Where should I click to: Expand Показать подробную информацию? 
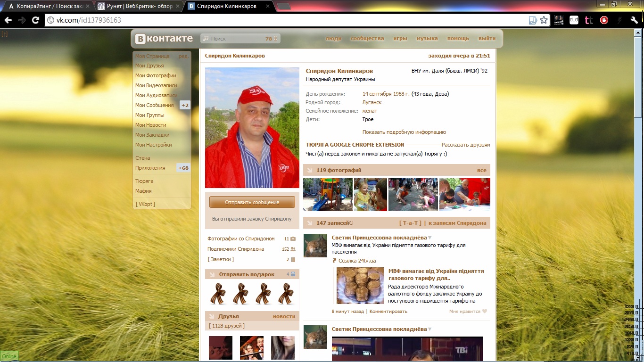click(404, 132)
